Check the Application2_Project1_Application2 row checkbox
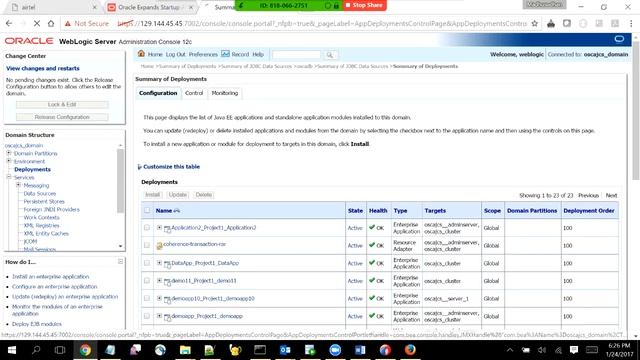The height and width of the screenshot is (360, 640). pos(147,228)
